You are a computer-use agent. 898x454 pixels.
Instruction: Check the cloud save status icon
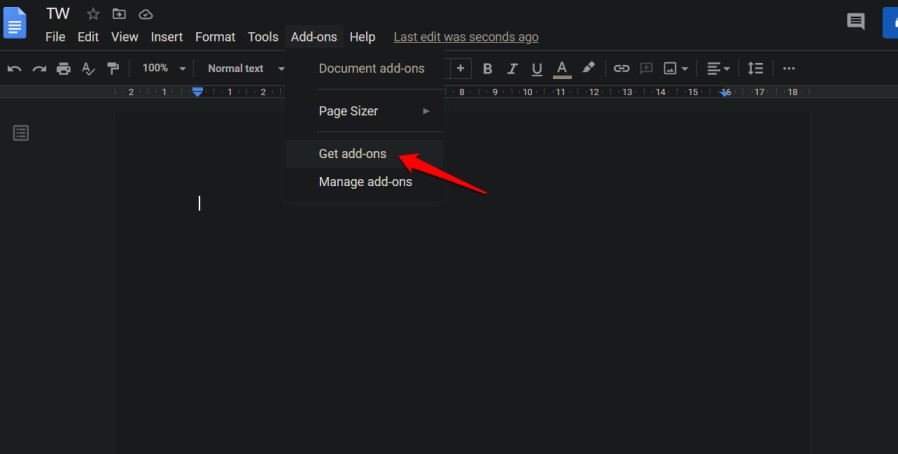145,14
